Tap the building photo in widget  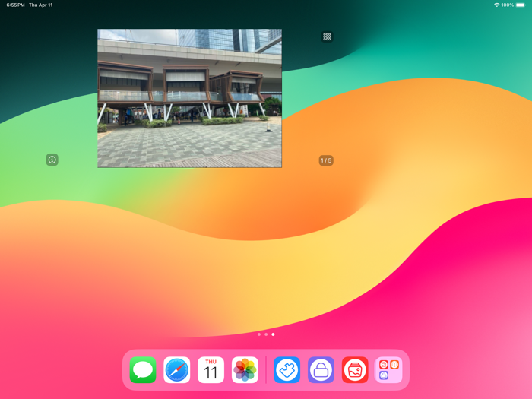pyautogui.click(x=189, y=98)
